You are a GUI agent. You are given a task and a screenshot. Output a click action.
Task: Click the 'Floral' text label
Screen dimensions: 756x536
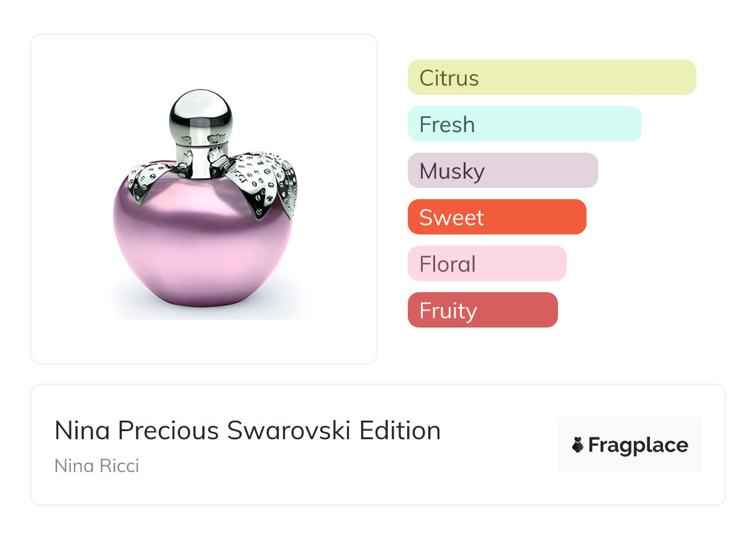448,264
